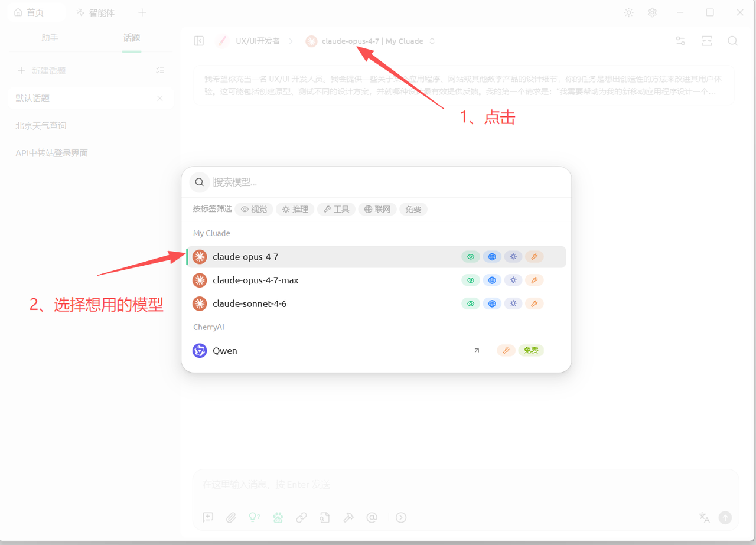This screenshot has width=756, height=545.
Task: Open assistant settings sliders icon
Action: coord(680,41)
